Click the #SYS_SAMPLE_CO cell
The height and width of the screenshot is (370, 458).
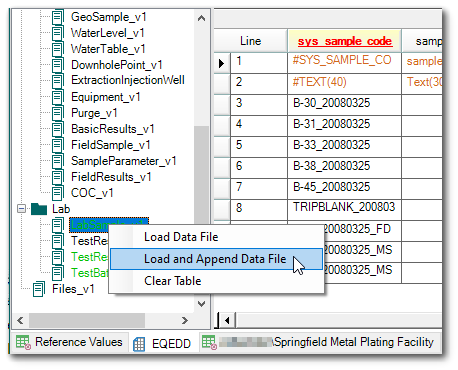pyautogui.click(x=345, y=63)
